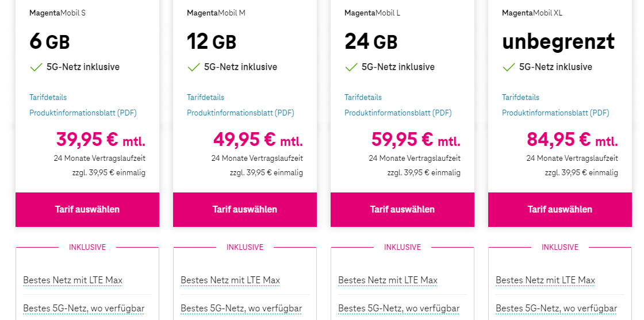Show Tarifdetails for MagentaMobil XL
Viewport: 644px width, 320px height.
point(521,98)
